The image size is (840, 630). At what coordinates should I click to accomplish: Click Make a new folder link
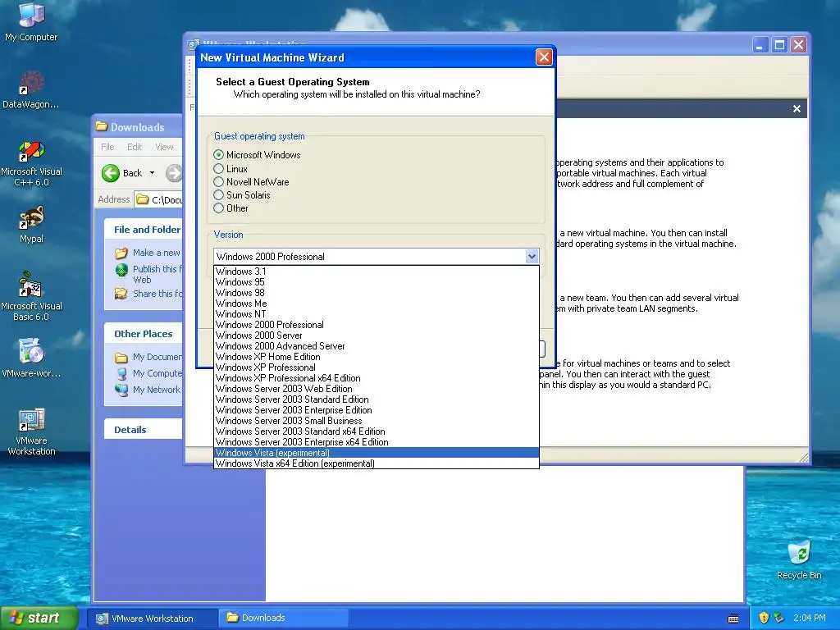tap(157, 253)
